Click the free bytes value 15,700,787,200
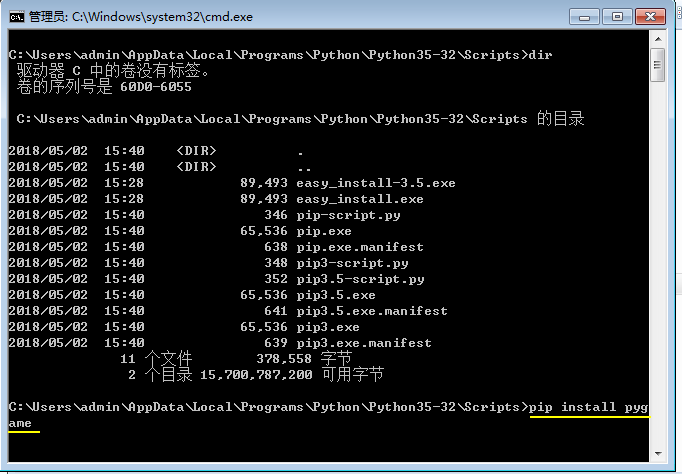682x474 pixels. [256, 375]
